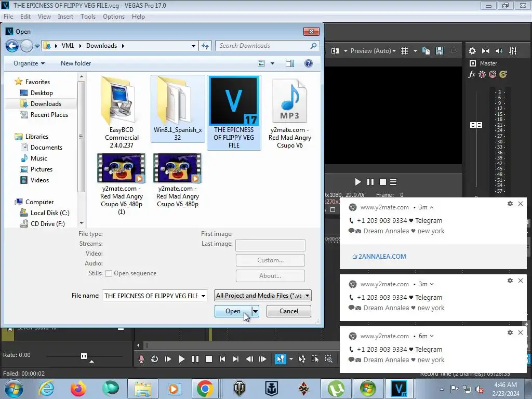Click the Back arrow in Open dialog
This screenshot has width=532, height=399.
click(x=12, y=46)
